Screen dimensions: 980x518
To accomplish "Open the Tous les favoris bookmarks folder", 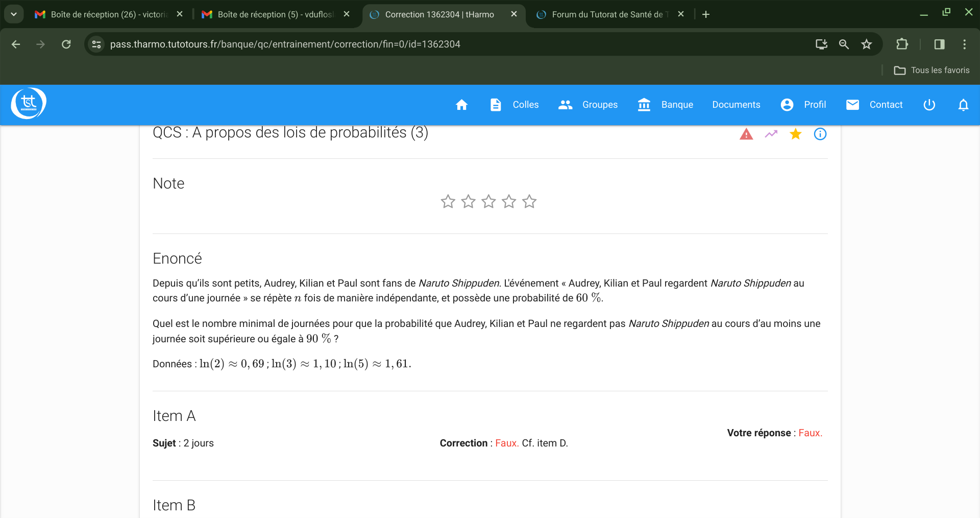I will pyautogui.click(x=932, y=70).
